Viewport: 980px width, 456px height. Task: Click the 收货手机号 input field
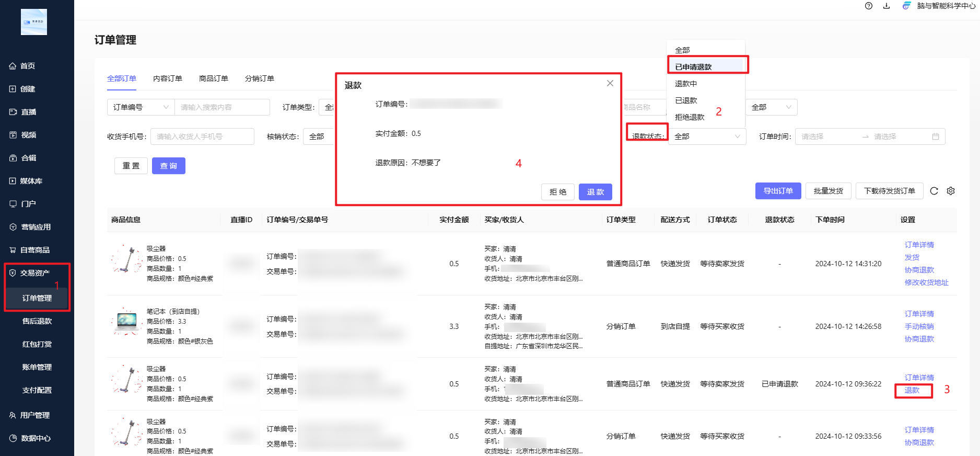coord(202,136)
